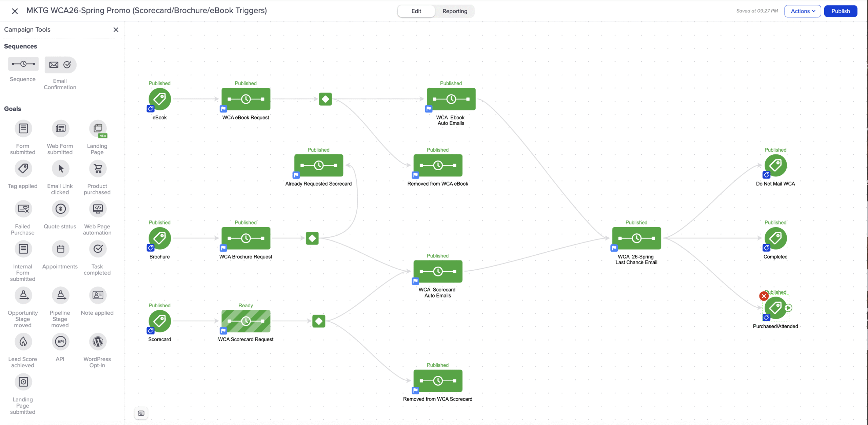Screen dimensions: 868x425
Task: Select the Sequence tool icon
Action: [x=23, y=64]
